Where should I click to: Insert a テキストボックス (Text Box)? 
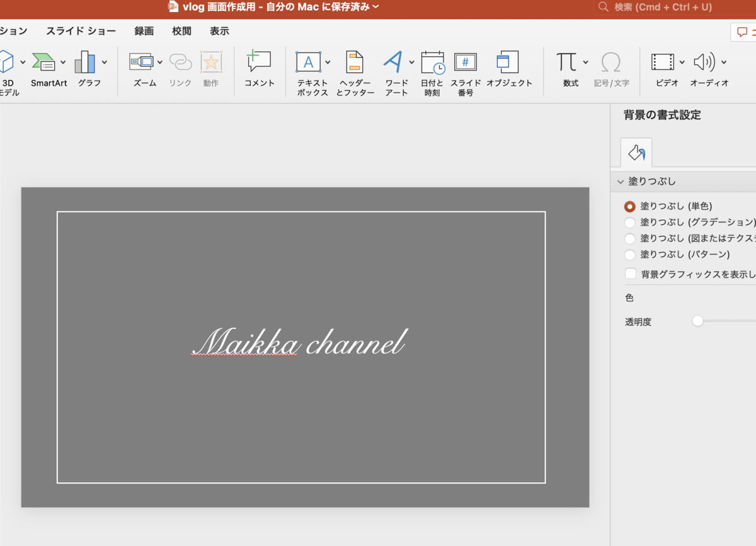(308, 62)
